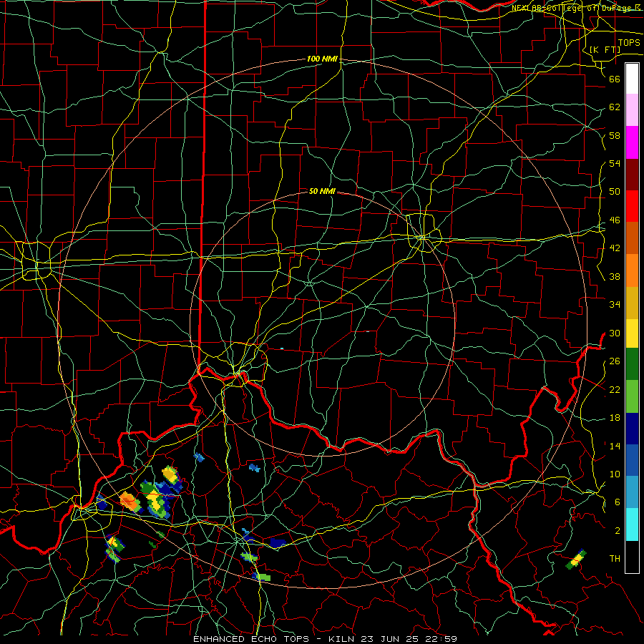Click the '30' scale value
The width and height of the screenshot is (644, 644).
point(615,333)
